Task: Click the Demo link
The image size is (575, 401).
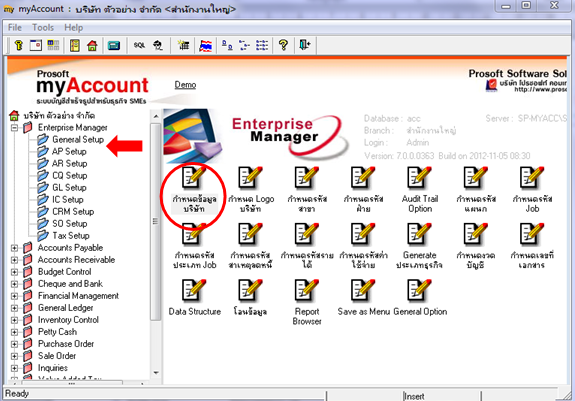Action: point(185,85)
